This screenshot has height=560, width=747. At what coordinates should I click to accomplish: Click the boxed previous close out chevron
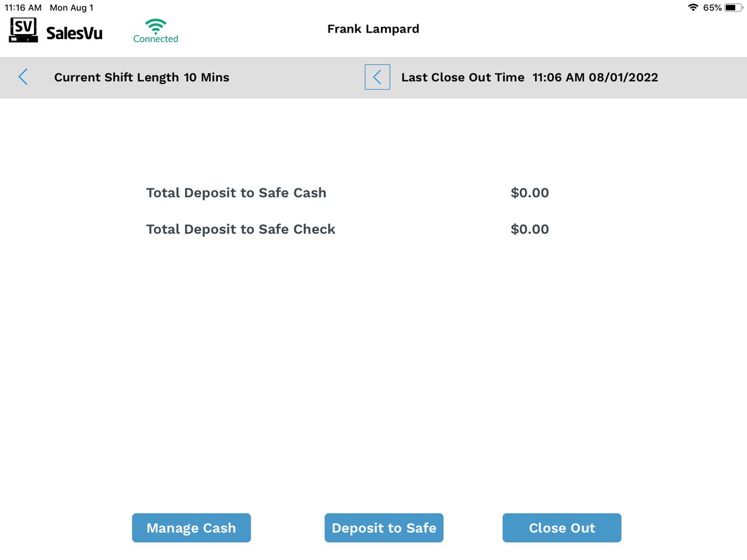click(377, 77)
